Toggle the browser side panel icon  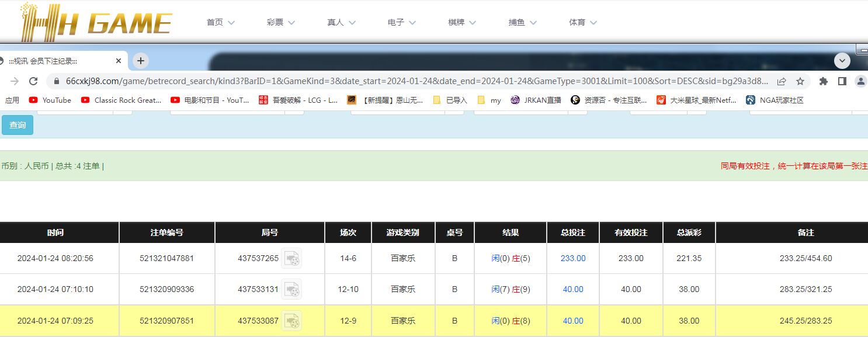(842, 81)
